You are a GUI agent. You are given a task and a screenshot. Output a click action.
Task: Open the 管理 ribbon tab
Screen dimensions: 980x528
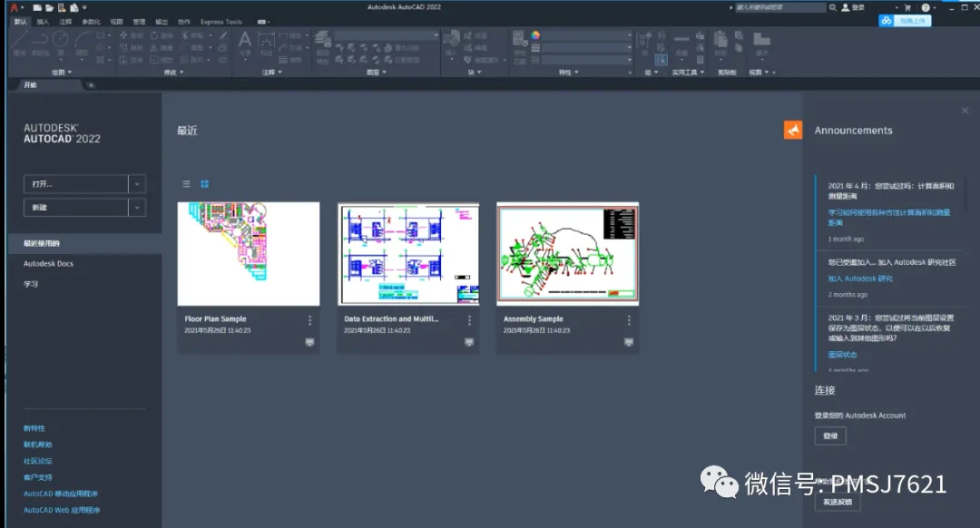coord(139,21)
